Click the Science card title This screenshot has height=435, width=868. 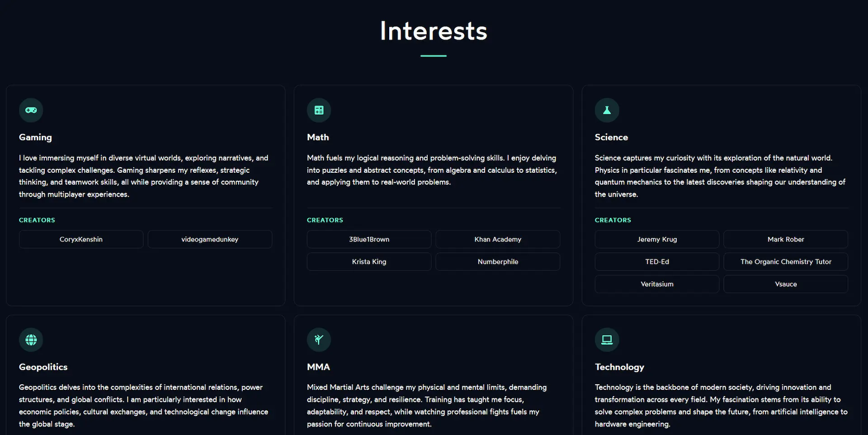[x=611, y=137]
